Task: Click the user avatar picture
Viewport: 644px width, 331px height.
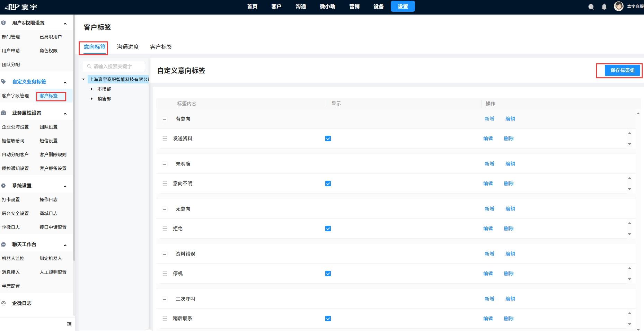Action: point(619,6)
